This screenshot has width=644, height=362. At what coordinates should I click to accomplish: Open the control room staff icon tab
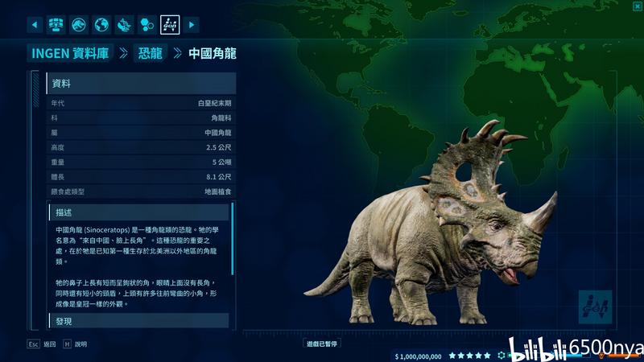point(56,25)
